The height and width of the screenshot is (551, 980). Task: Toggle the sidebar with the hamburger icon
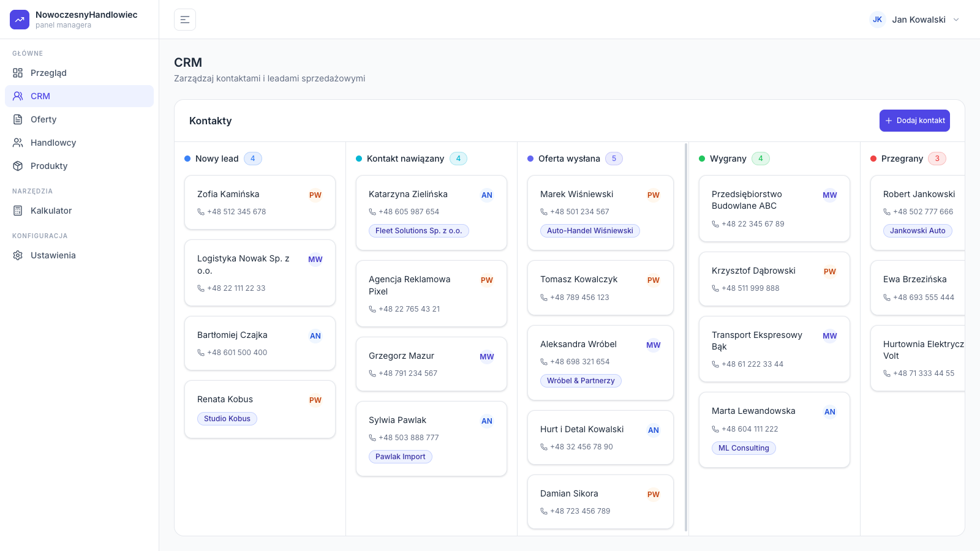(185, 20)
